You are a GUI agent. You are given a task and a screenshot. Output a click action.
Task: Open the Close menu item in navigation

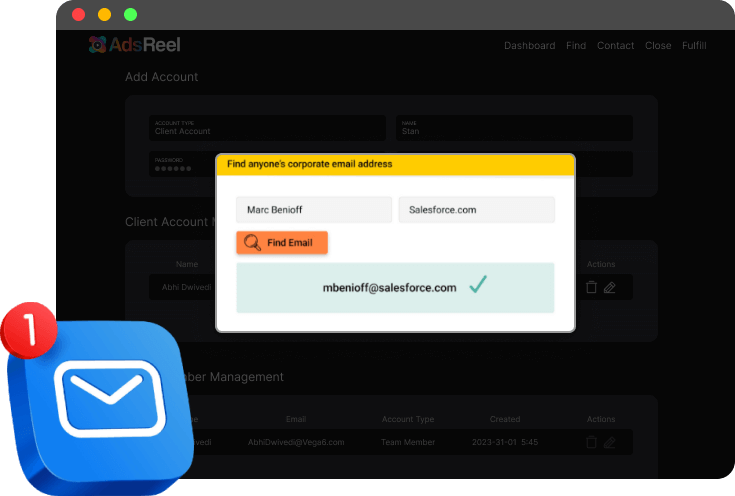pos(658,46)
